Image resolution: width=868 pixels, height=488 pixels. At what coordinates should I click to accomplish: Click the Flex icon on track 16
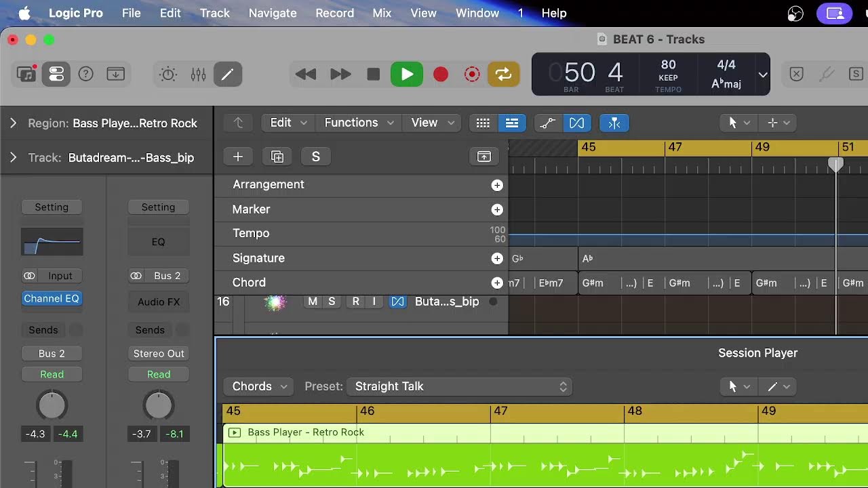point(398,302)
